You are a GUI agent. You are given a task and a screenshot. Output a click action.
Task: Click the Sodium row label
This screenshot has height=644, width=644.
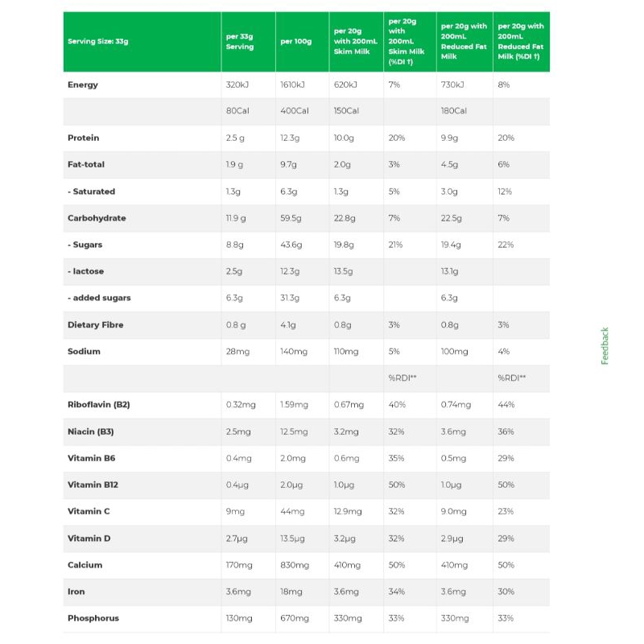(x=85, y=351)
